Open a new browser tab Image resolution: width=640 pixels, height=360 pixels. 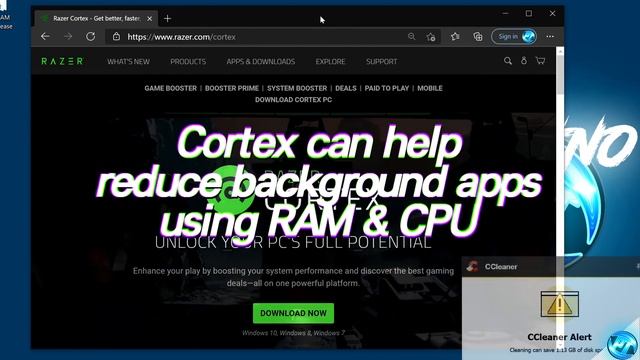coord(167,18)
